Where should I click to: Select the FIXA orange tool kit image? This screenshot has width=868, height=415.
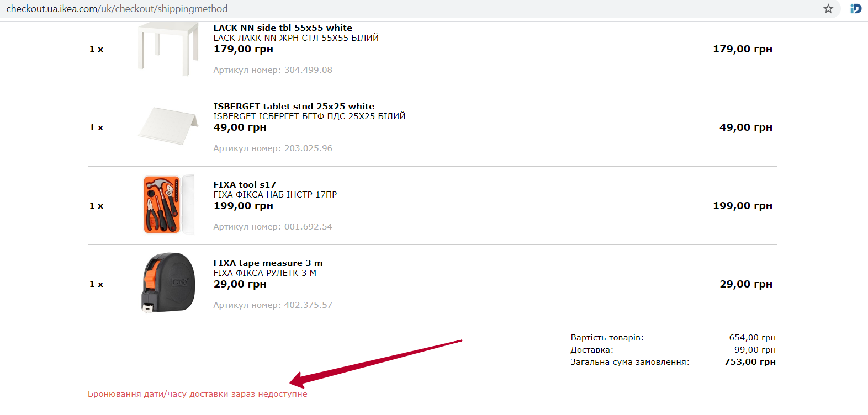click(168, 205)
